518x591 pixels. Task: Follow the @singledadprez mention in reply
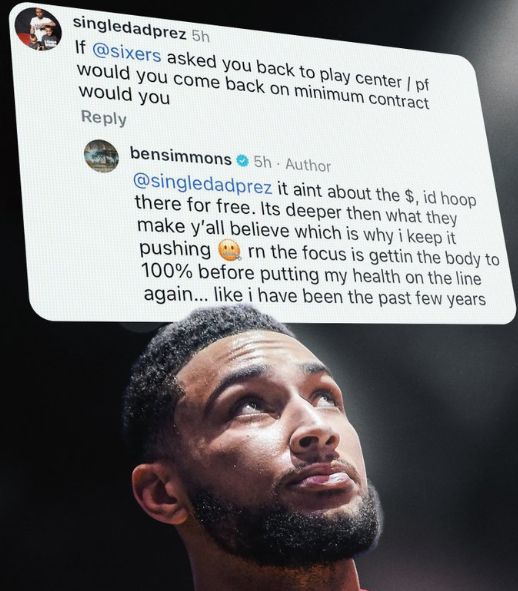[x=202, y=183]
